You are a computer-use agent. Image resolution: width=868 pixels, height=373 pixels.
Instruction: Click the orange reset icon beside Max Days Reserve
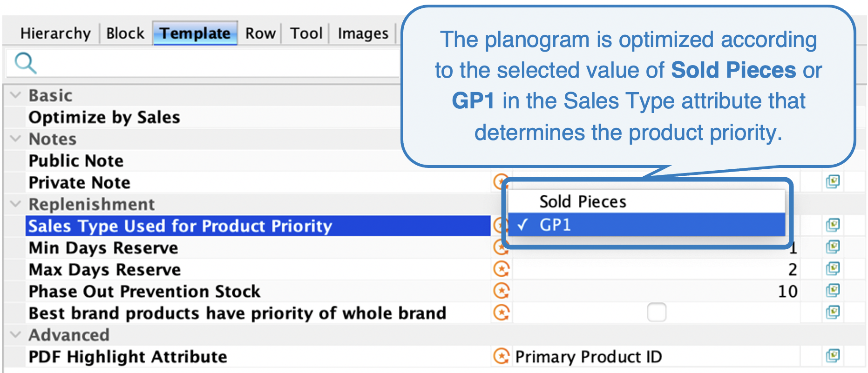(502, 269)
